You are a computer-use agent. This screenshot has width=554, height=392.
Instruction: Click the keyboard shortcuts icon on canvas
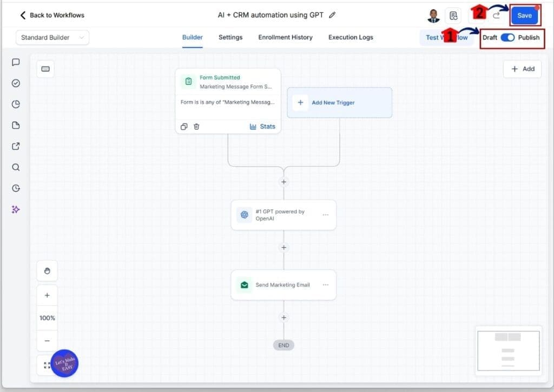click(x=45, y=69)
